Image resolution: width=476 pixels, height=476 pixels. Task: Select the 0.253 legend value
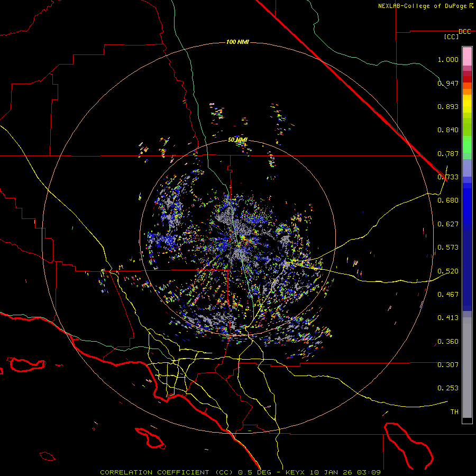click(x=448, y=388)
